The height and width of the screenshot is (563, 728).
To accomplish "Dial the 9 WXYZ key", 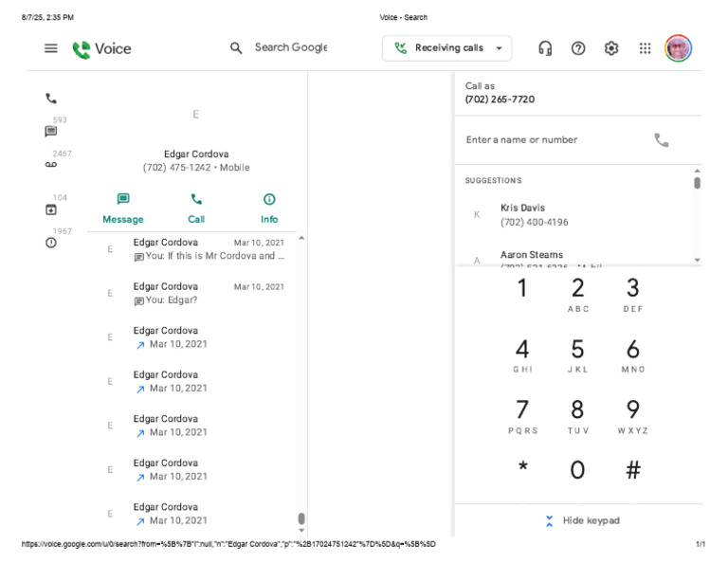I will click(x=633, y=416).
